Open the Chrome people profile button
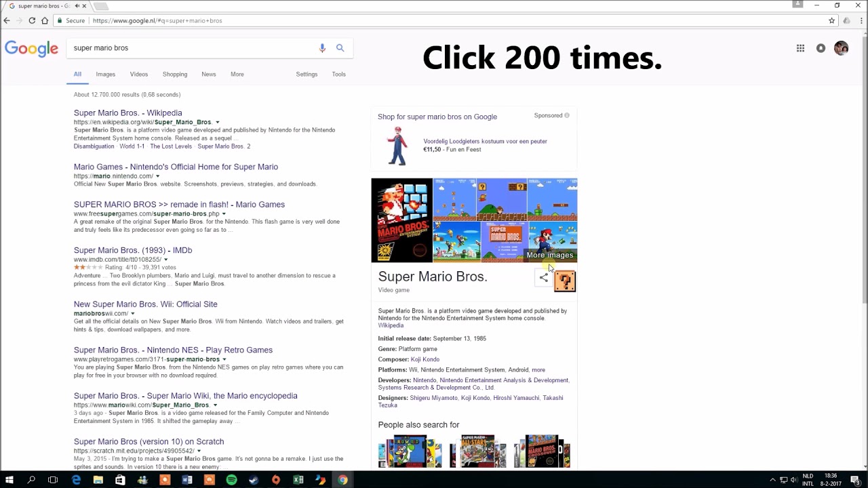This screenshot has height=488, width=868. pos(797,5)
